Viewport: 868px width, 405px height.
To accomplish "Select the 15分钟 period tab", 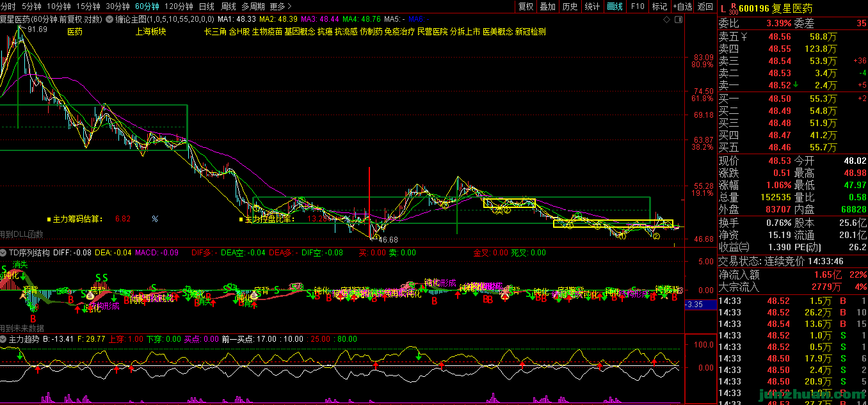I will [x=88, y=6].
